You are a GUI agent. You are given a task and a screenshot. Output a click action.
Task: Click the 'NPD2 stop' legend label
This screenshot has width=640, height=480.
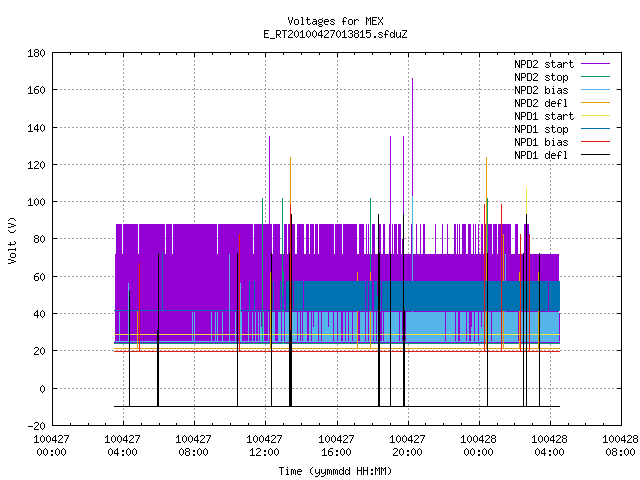(x=541, y=77)
